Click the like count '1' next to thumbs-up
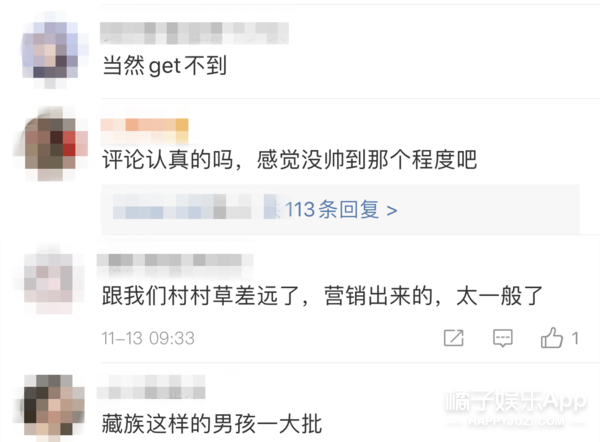The height and width of the screenshot is (442, 600). [575, 338]
